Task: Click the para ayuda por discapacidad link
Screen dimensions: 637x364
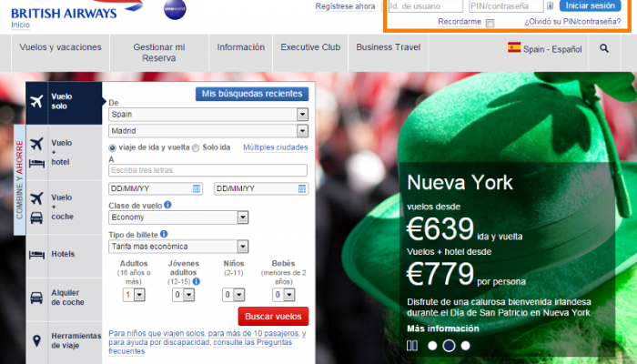Action: click(159, 342)
